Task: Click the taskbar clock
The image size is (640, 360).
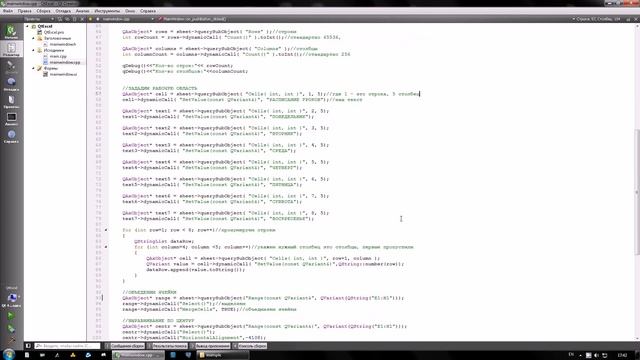Action: pos(622,356)
